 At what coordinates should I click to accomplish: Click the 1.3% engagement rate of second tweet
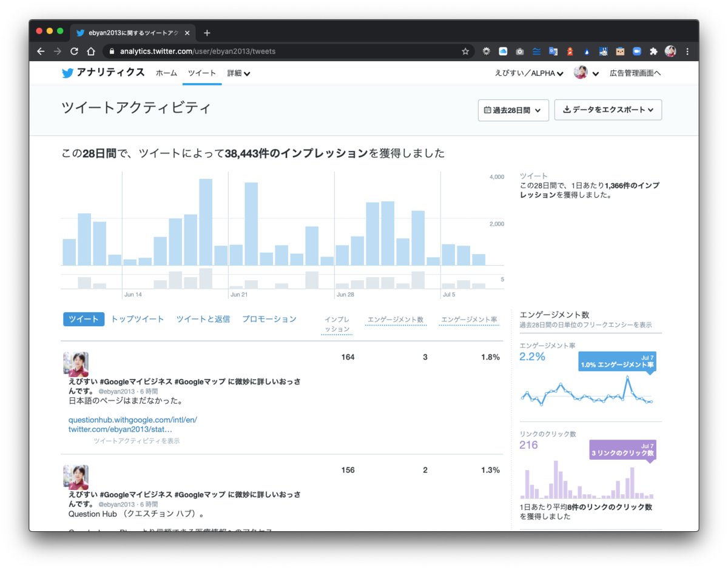pos(490,470)
